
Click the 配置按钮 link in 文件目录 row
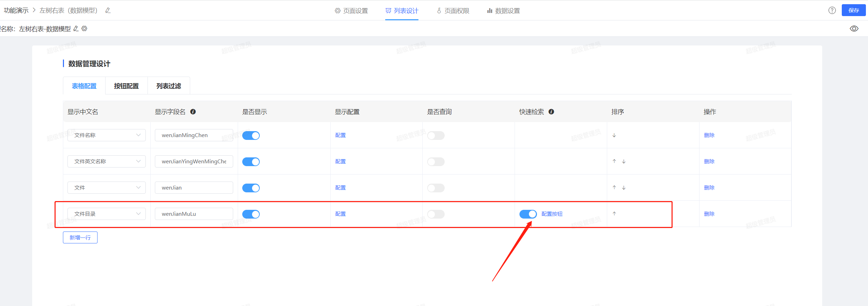click(x=552, y=214)
